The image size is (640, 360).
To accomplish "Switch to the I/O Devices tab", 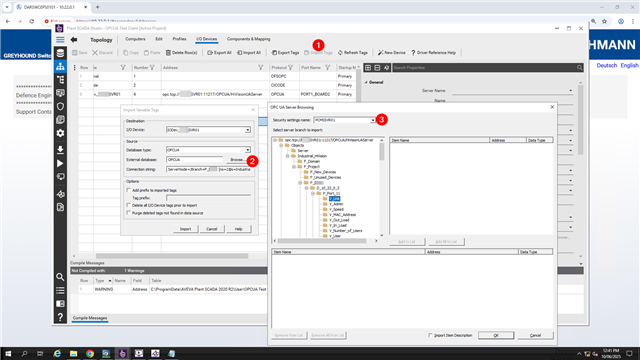I will pyautogui.click(x=207, y=39).
